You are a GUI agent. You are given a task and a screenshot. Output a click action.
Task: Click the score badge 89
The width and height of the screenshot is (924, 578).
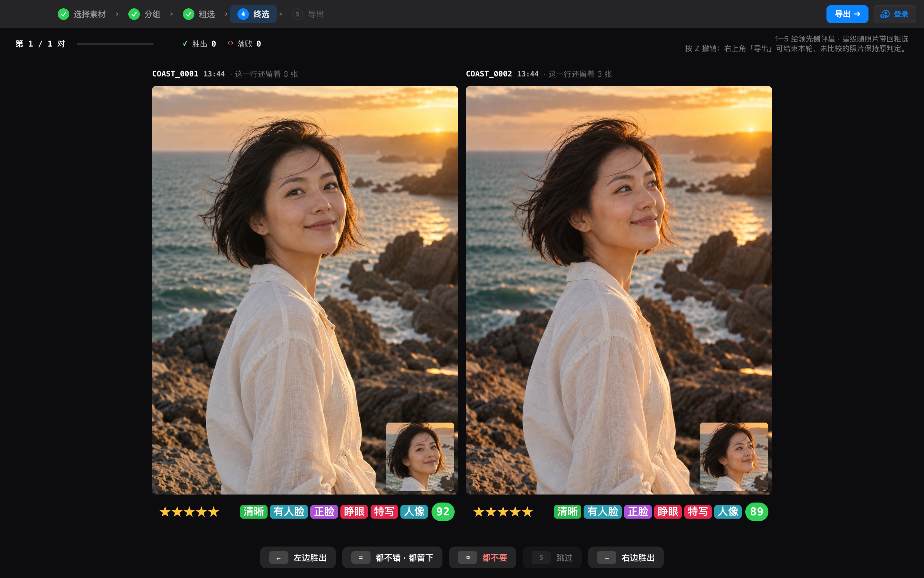[757, 512]
